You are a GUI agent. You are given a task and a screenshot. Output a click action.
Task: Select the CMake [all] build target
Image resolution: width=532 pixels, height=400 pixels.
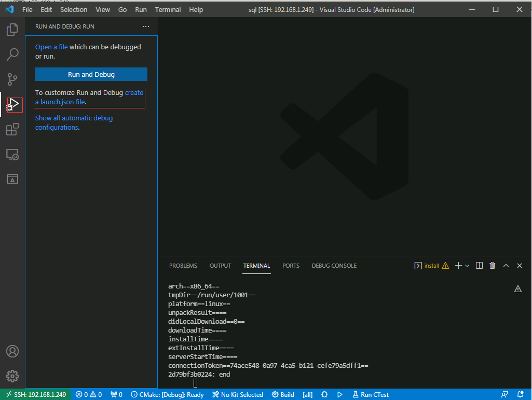pyautogui.click(x=307, y=395)
